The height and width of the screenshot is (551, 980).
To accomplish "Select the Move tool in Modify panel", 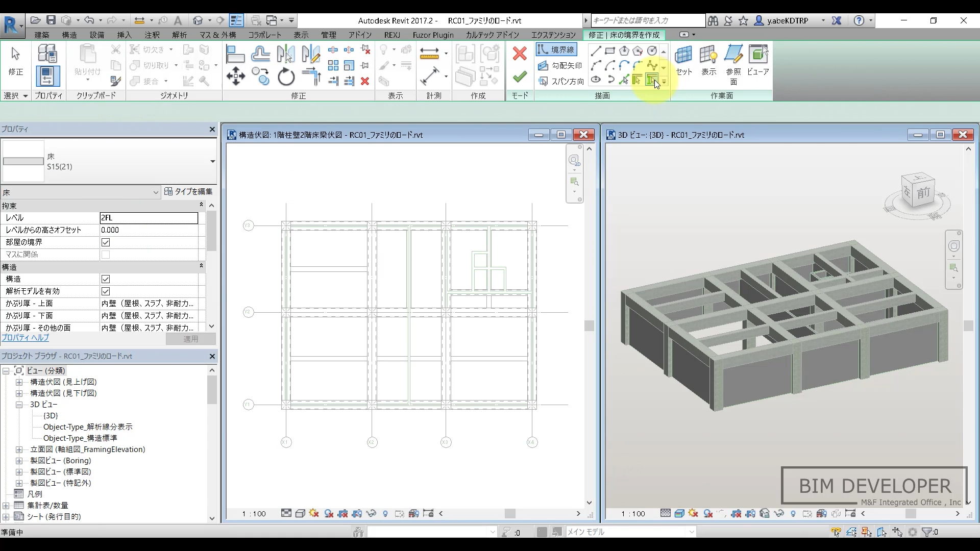I will pyautogui.click(x=235, y=77).
